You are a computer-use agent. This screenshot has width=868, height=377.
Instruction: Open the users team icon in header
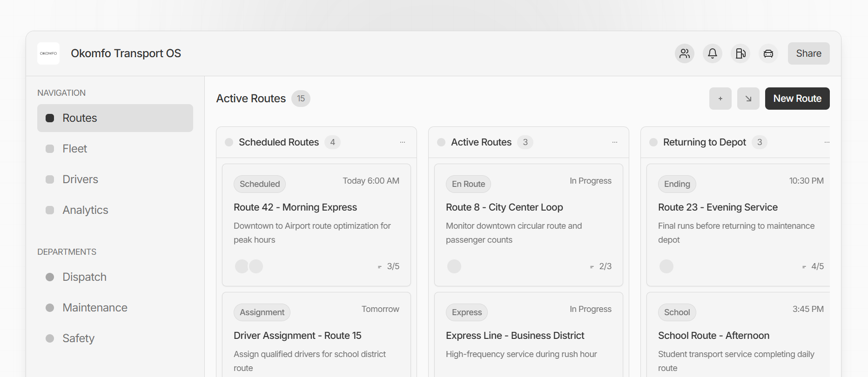(685, 53)
